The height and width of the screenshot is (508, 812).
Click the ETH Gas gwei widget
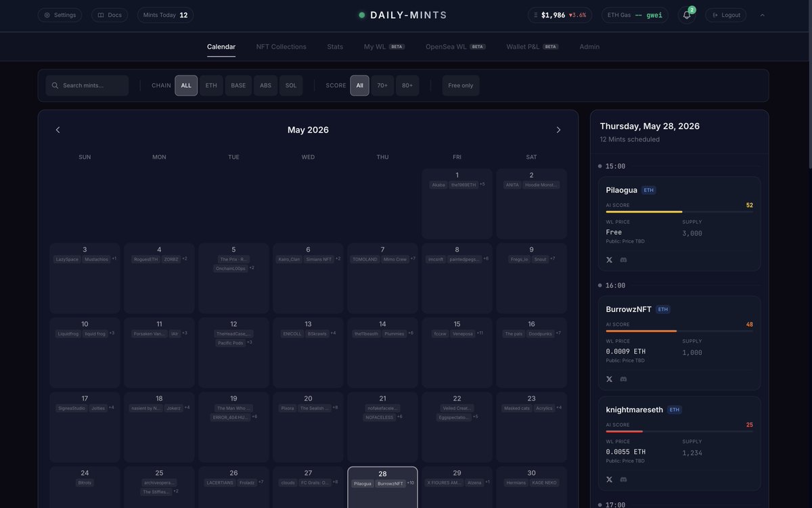[x=635, y=15]
